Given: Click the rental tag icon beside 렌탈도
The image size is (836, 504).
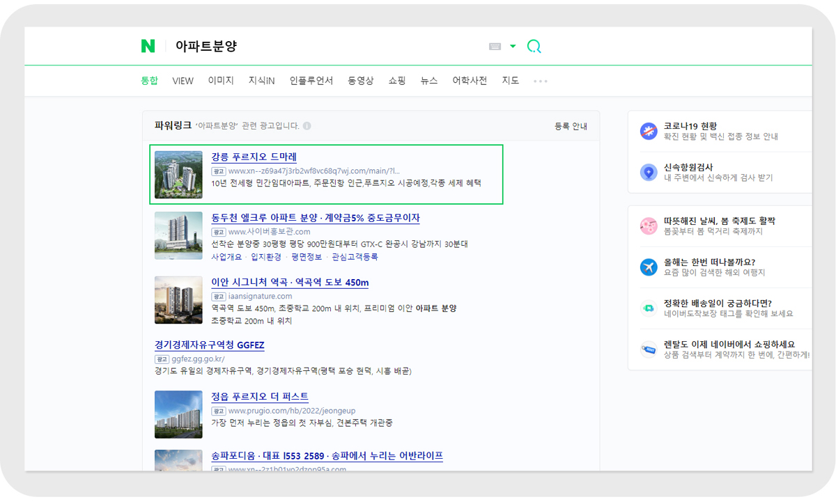Looking at the screenshot, I should pos(649,349).
